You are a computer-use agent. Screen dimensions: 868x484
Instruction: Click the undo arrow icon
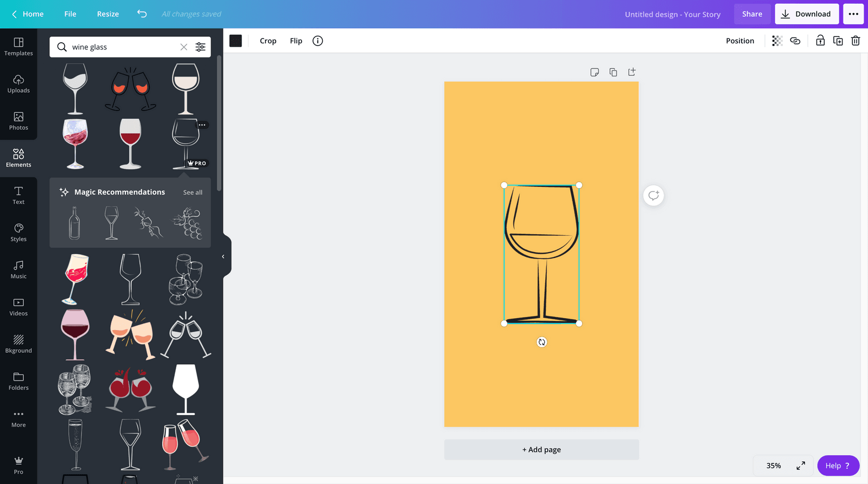[142, 14]
